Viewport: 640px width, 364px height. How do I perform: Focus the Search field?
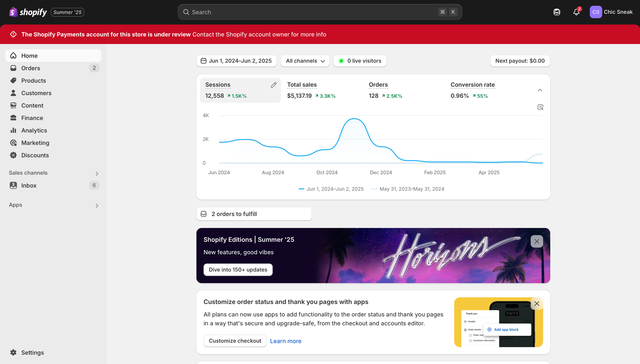pyautogui.click(x=320, y=12)
